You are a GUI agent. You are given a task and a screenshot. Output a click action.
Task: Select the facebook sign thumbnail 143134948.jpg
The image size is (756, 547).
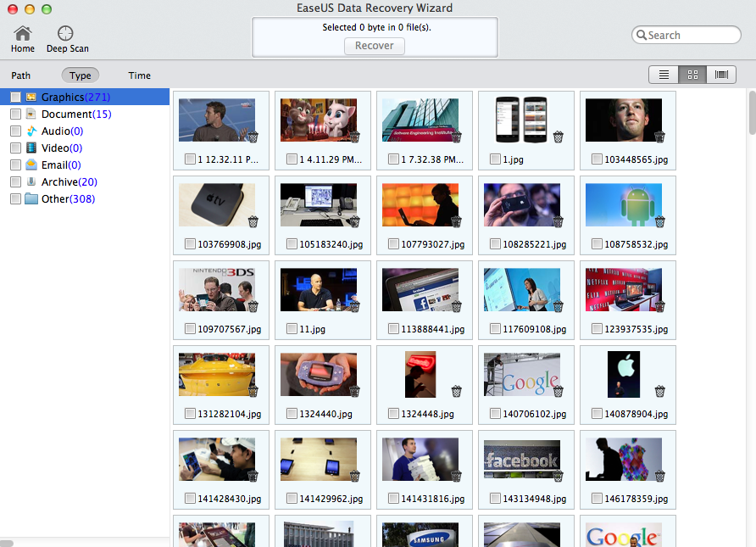(522, 459)
